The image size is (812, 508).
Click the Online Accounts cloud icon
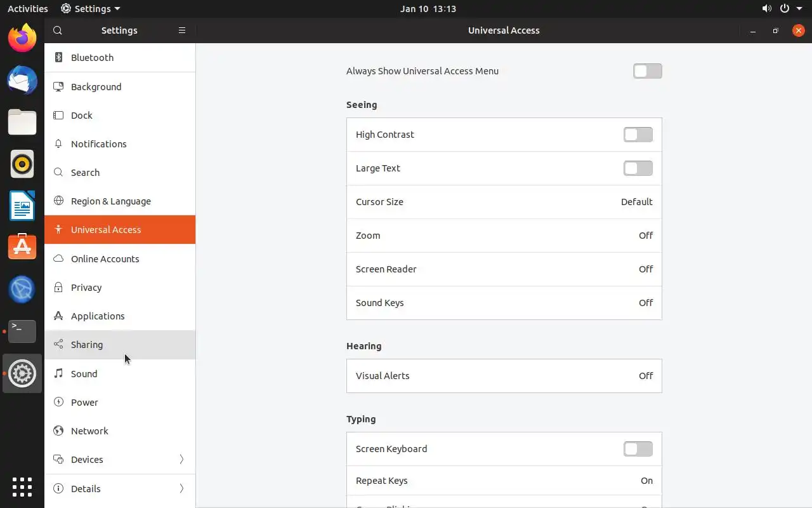click(58, 258)
